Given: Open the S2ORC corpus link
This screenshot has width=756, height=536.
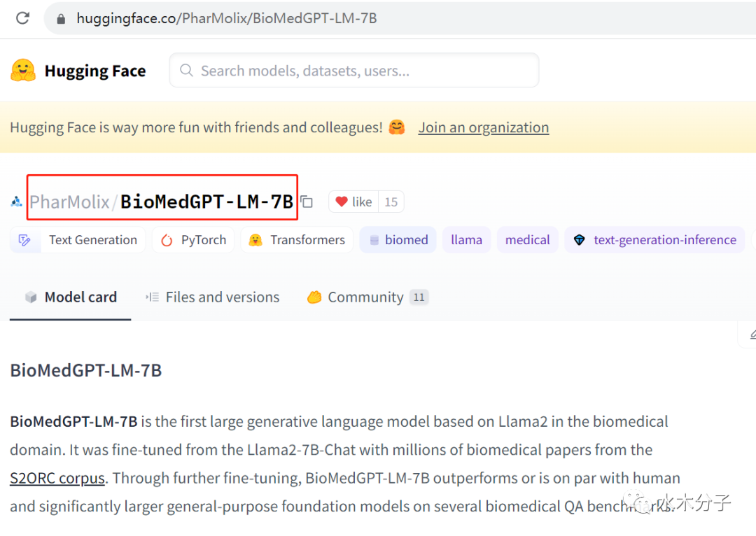Looking at the screenshot, I should (57, 478).
